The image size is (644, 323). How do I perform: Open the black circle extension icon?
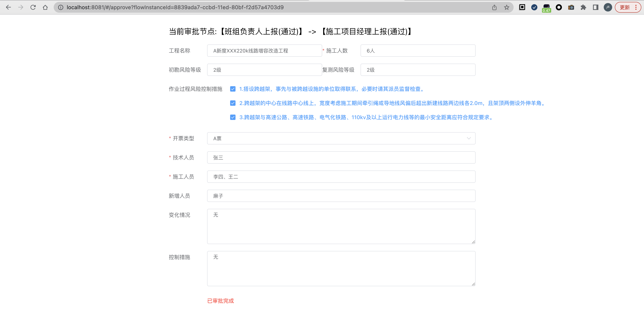pos(559,7)
